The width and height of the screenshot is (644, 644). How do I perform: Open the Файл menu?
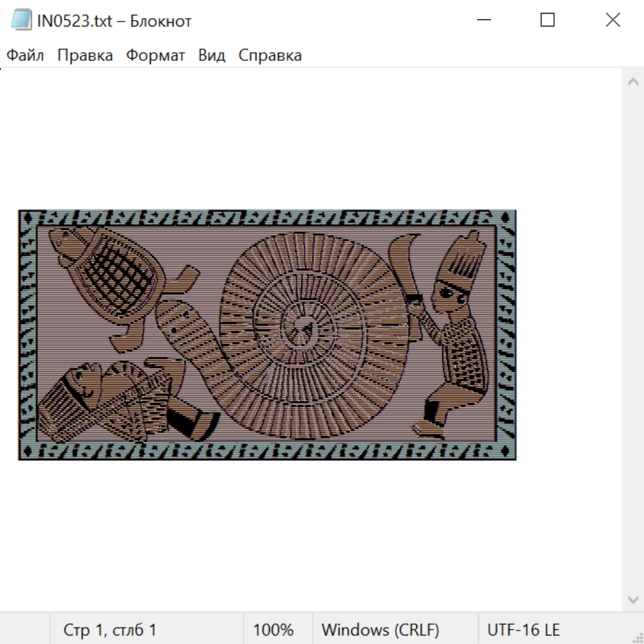point(25,55)
